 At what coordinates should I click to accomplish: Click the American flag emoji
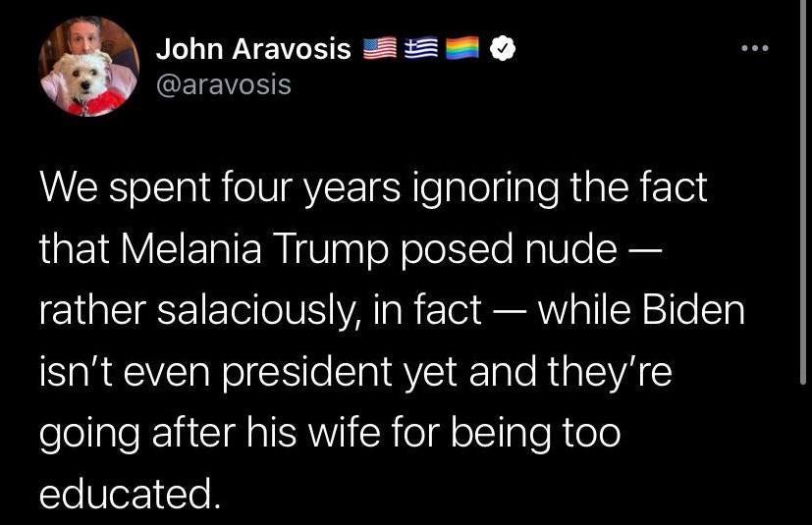click(x=378, y=48)
